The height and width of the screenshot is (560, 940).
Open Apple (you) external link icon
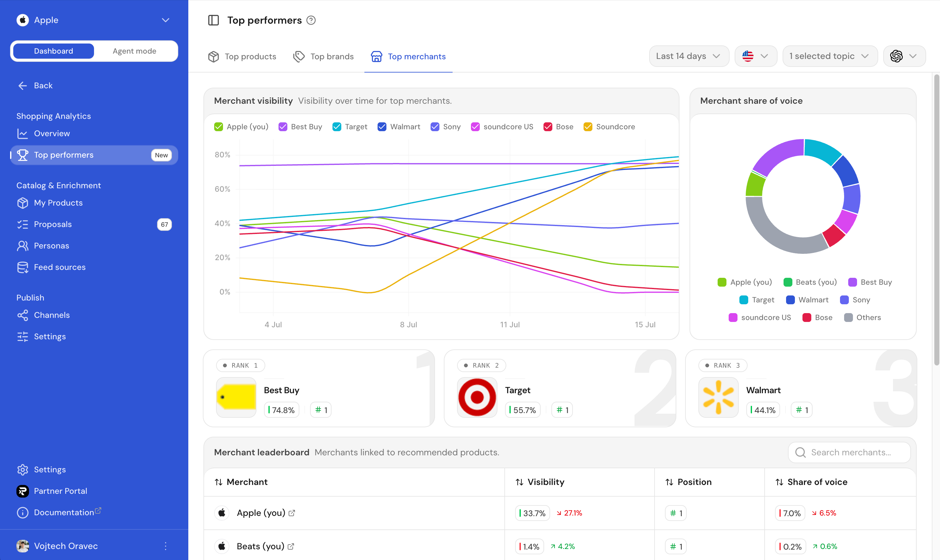click(292, 513)
